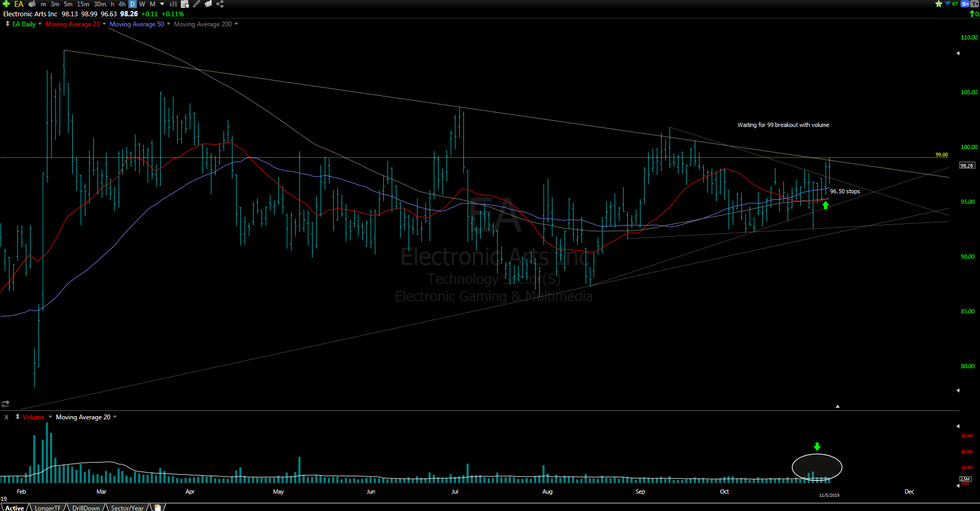Image resolution: width=980 pixels, height=511 pixels.
Task: Select the 3m timeframe
Action: pyautogui.click(x=55, y=4)
